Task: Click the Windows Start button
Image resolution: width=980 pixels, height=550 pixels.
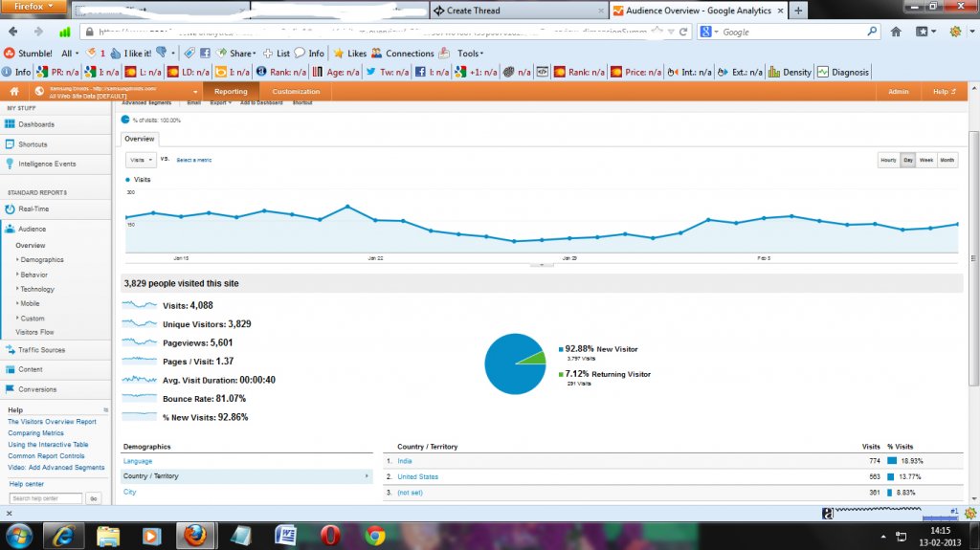Action: 19,536
